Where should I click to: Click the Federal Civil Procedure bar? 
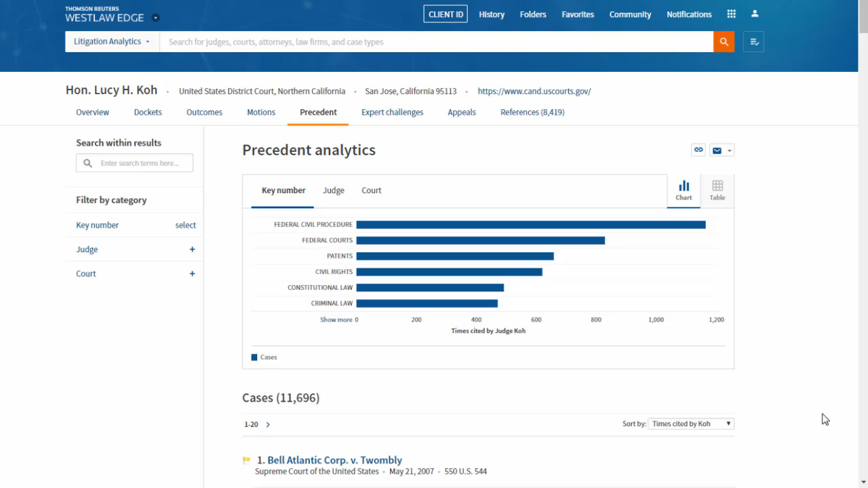click(x=530, y=224)
